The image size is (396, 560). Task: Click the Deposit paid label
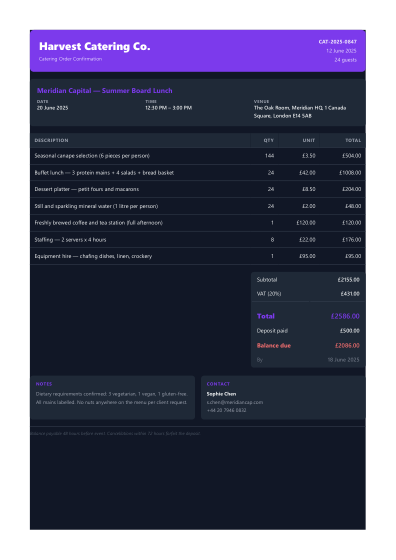[272, 331]
